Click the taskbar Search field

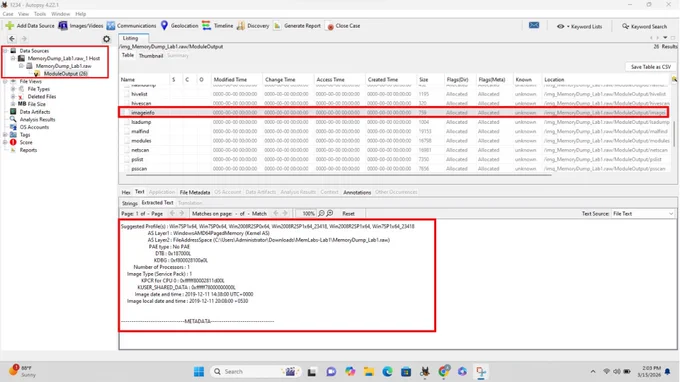coord(254,372)
